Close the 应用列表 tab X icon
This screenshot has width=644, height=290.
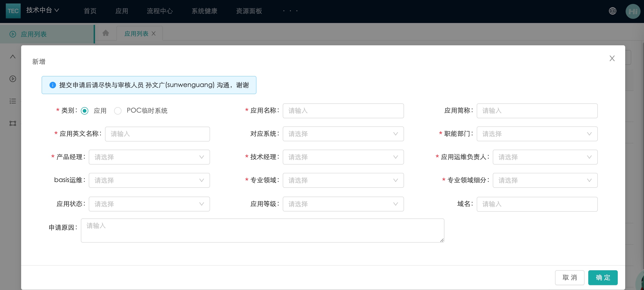(154, 33)
